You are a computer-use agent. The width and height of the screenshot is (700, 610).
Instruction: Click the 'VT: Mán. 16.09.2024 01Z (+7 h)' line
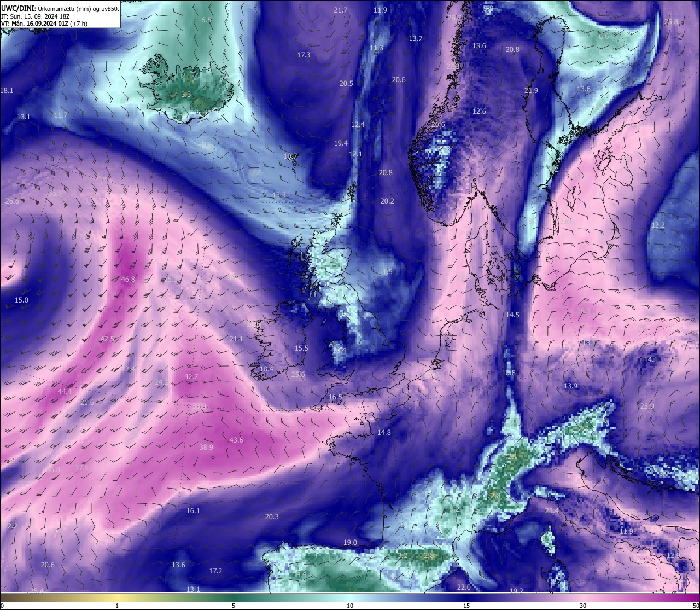pyautogui.click(x=44, y=24)
